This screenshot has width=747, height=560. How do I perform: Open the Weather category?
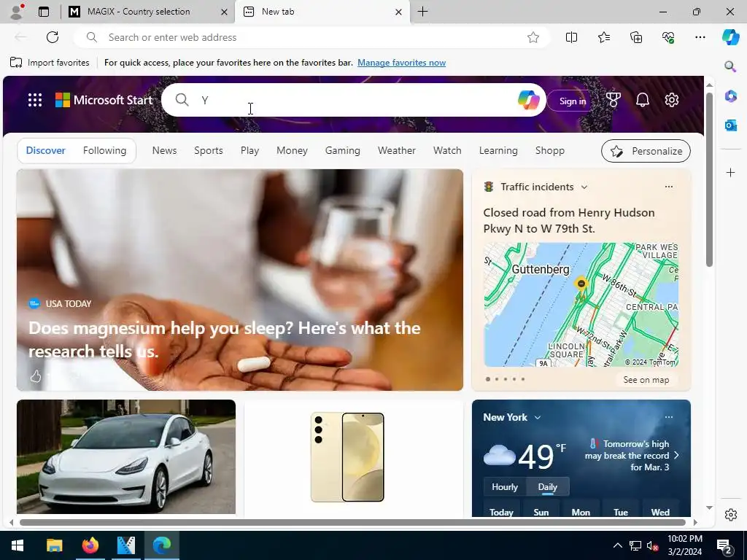(x=397, y=150)
